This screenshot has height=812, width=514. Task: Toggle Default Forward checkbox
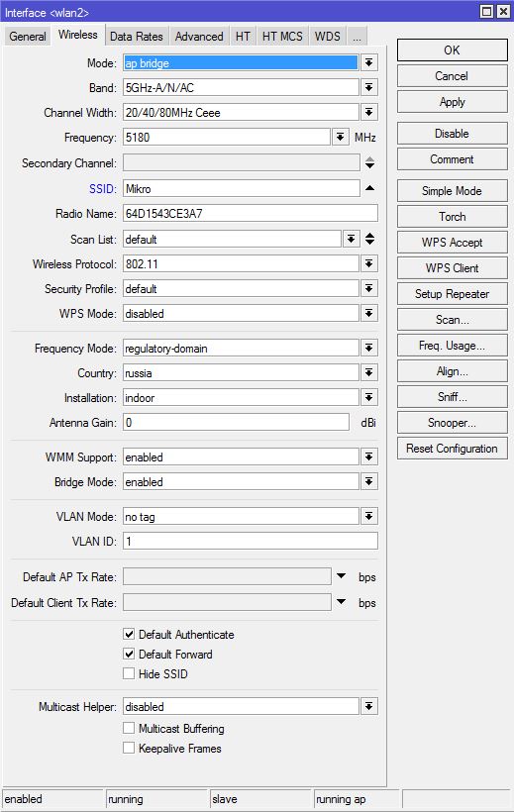click(129, 654)
